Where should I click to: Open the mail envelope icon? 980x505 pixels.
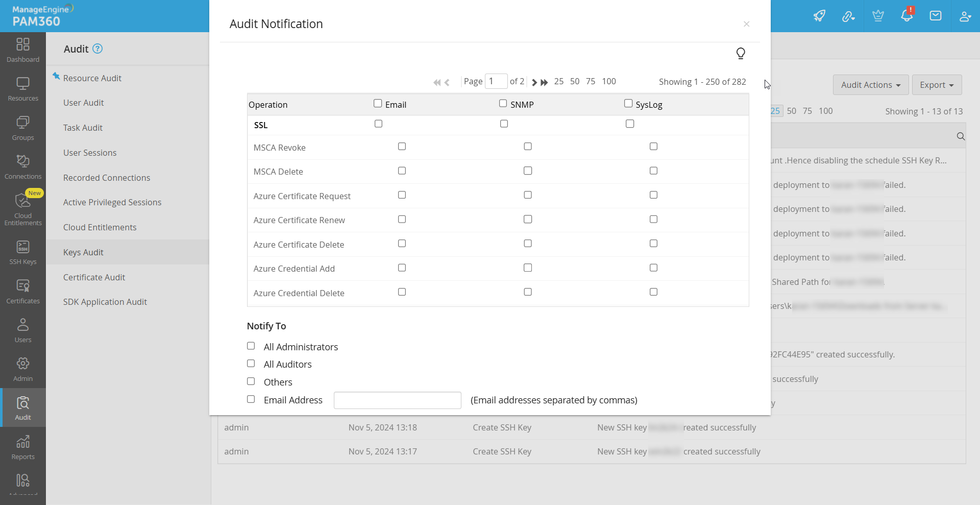(936, 15)
